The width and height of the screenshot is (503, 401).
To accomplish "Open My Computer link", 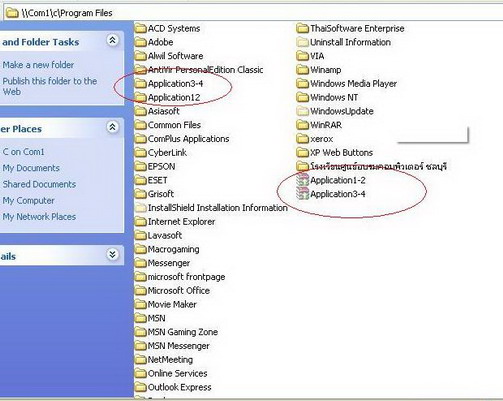I will tap(28, 200).
